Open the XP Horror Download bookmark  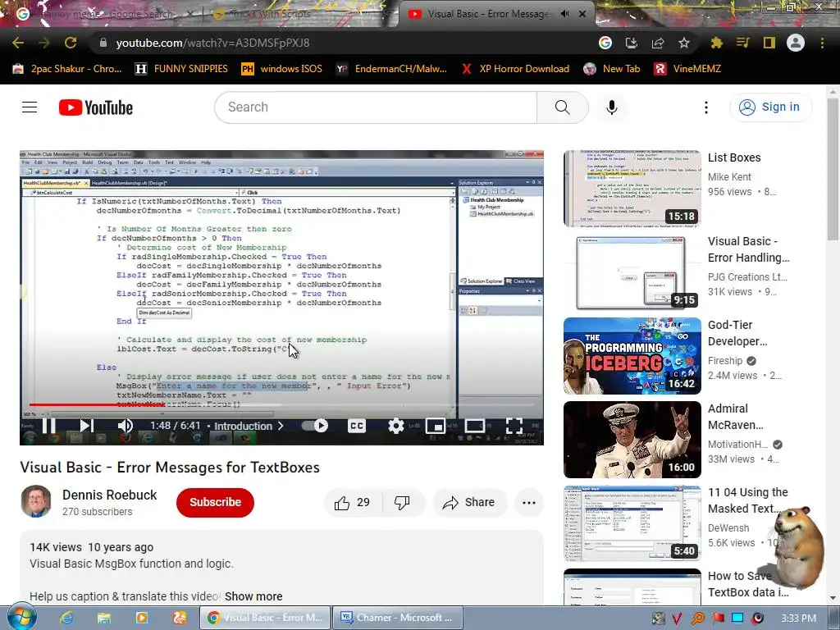pos(515,69)
